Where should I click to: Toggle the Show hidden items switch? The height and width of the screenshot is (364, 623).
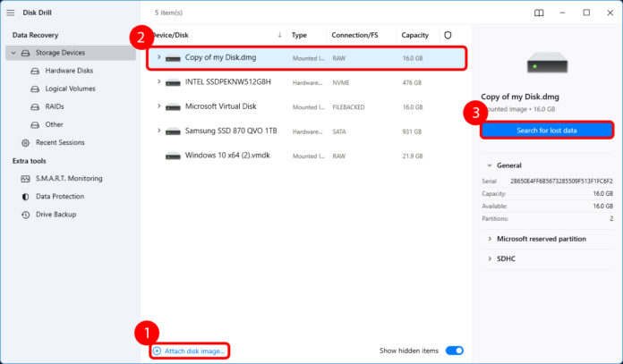point(454,351)
